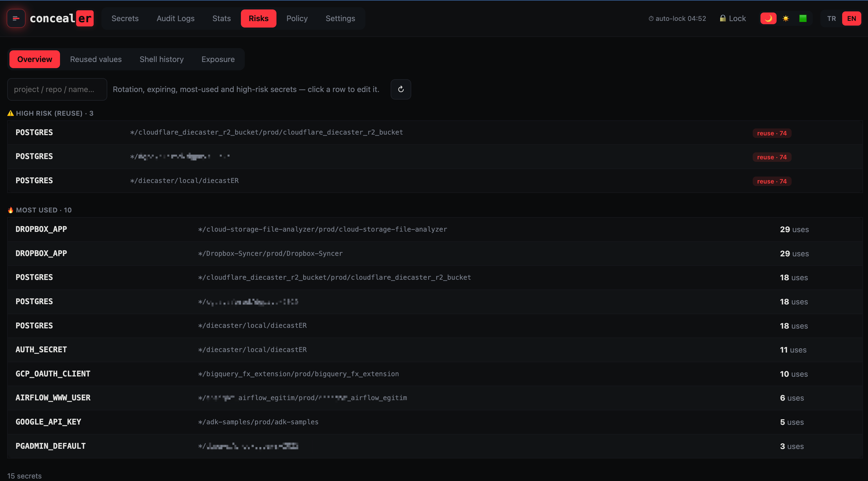The width and height of the screenshot is (868, 481).
Task: Click the reuse · 74 badge on the blurred-path POSTGRES row
Action: pos(772,157)
